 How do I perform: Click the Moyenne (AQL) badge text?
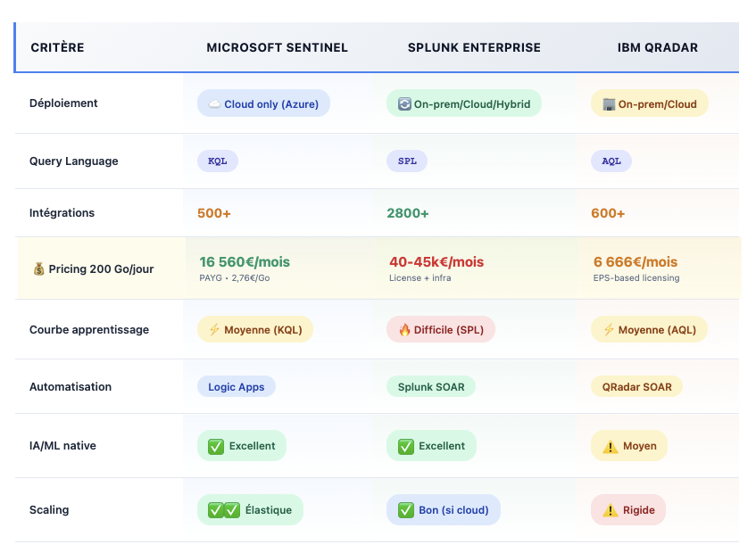658,330
